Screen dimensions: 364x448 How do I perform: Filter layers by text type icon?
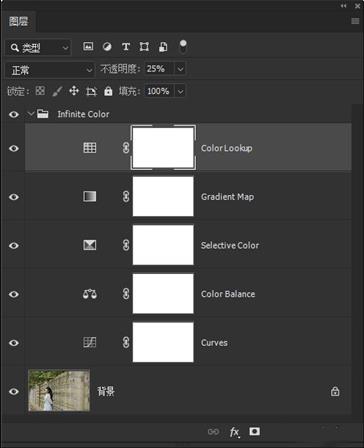126,47
